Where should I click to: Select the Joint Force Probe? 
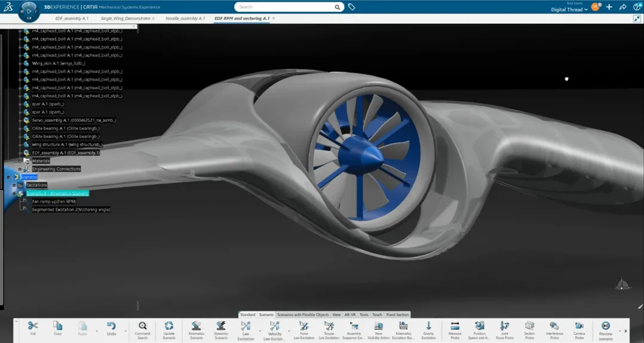(504, 330)
